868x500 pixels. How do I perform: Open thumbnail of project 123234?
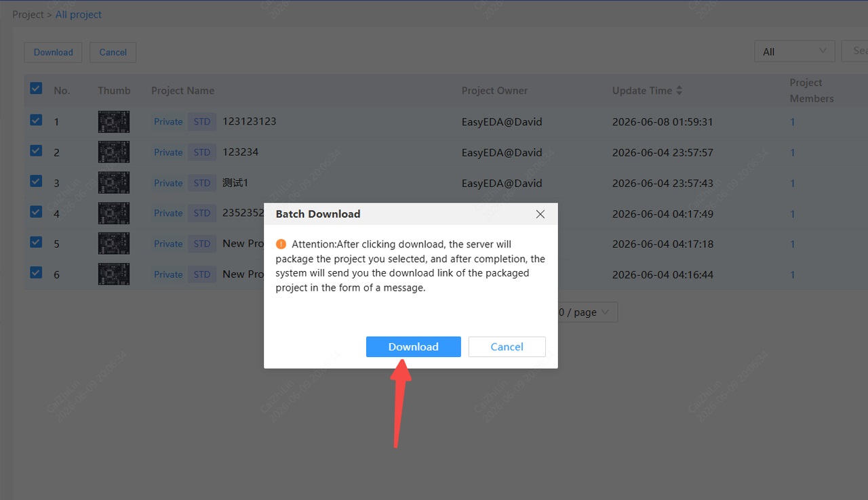tap(113, 152)
